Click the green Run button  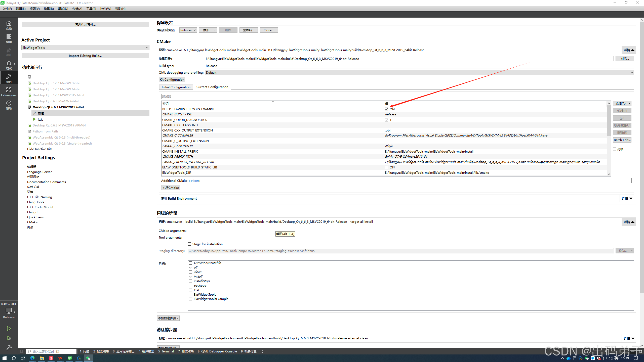coord(9,329)
